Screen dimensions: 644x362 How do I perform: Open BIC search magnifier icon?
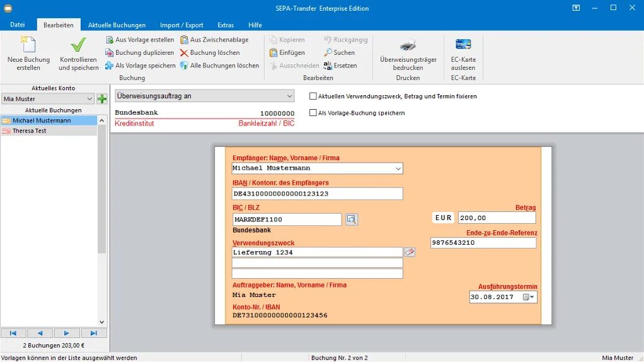tap(351, 219)
